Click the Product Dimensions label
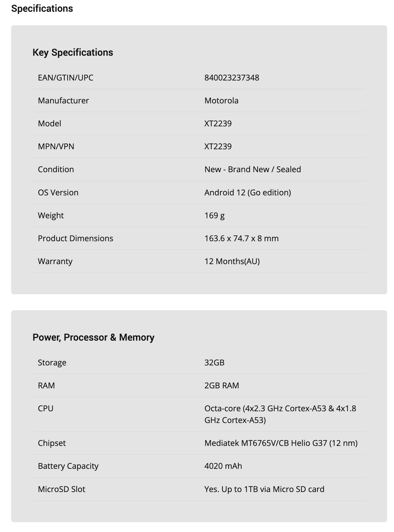The height and width of the screenshot is (532, 394). (x=75, y=238)
